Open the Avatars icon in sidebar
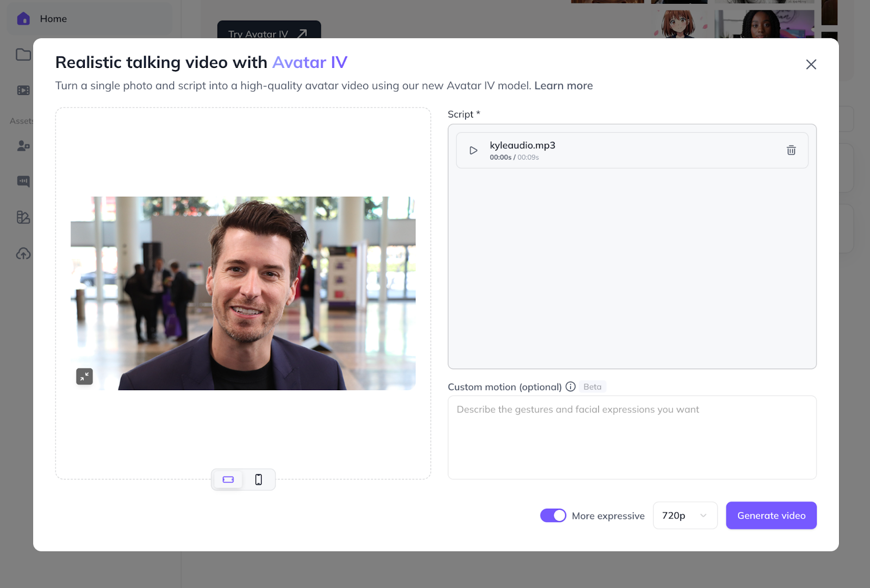This screenshot has width=870, height=588. tap(23, 146)
